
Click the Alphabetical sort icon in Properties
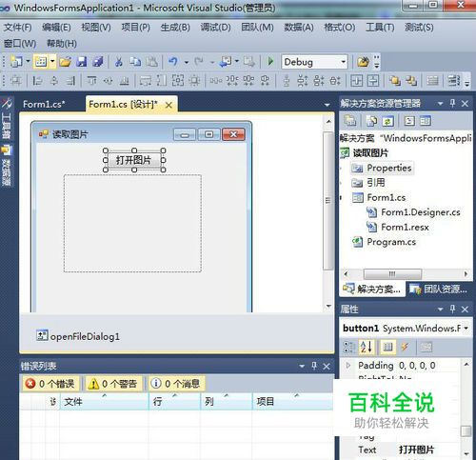pos(367,347)
